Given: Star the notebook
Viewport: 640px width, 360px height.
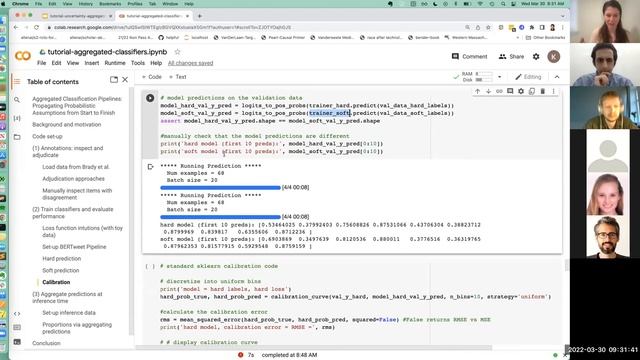Looking at the screenshot, I should [x=177, y=52].
